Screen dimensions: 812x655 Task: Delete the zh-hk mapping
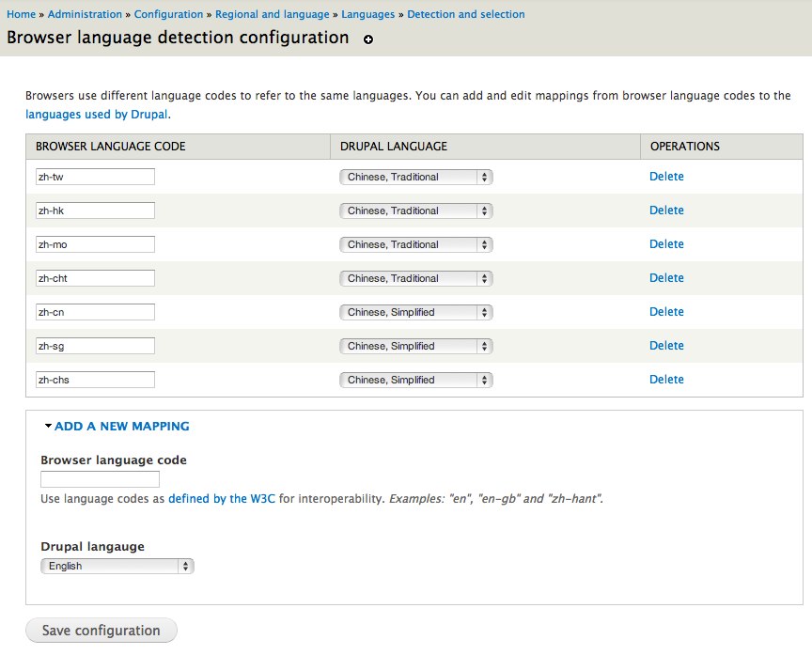(666, 211)
